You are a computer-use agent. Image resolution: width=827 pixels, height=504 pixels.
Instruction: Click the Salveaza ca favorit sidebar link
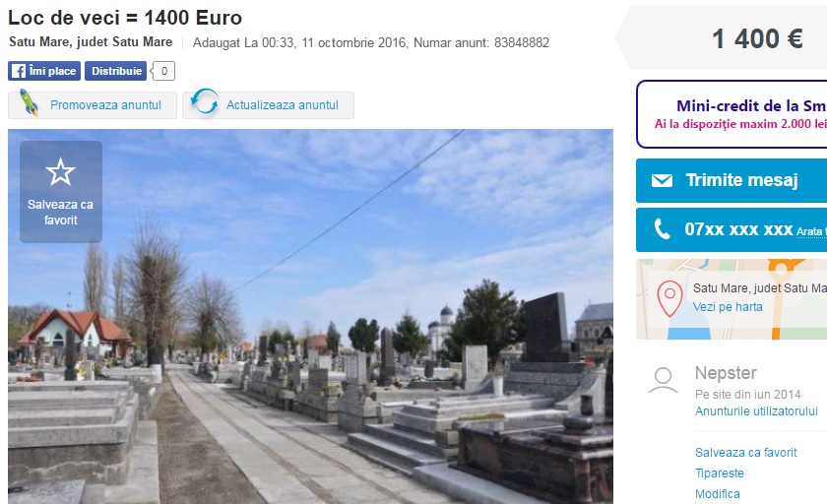coord(746,453)
